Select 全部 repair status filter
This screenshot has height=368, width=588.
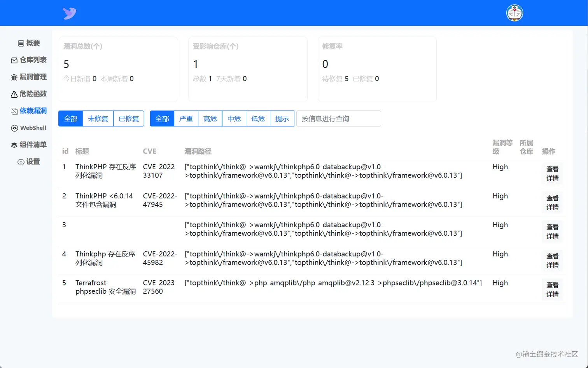point(70,119)
